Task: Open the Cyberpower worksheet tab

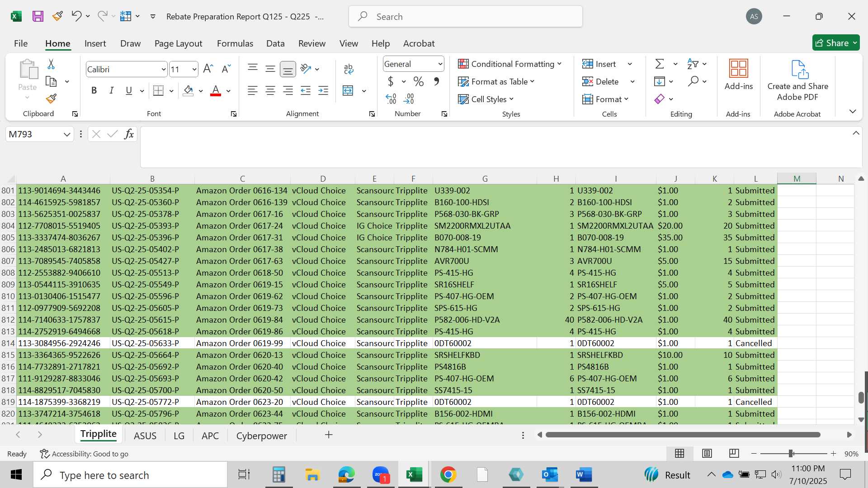Action: pyautogui.click(x=261, y=436)
